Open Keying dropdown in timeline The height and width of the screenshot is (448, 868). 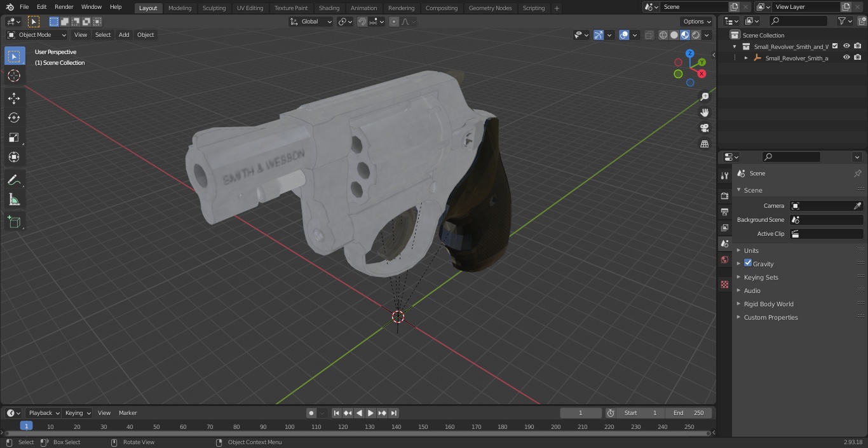[78, 413]
